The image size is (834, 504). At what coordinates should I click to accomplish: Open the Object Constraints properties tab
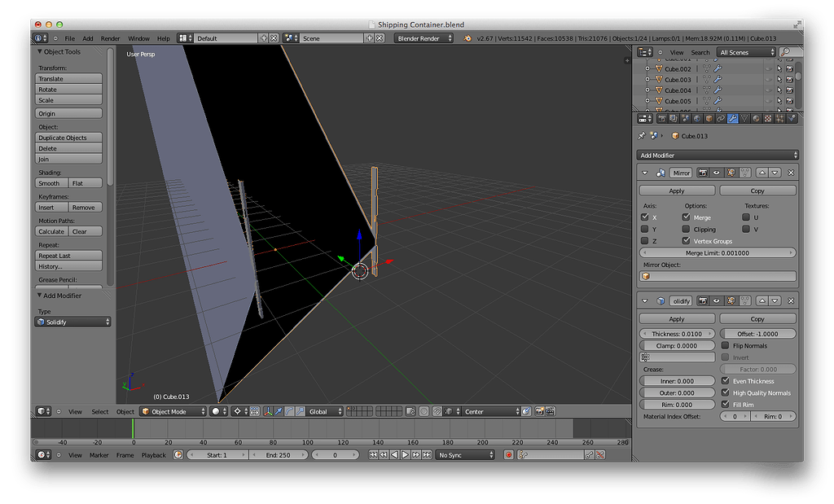point(721,119)
